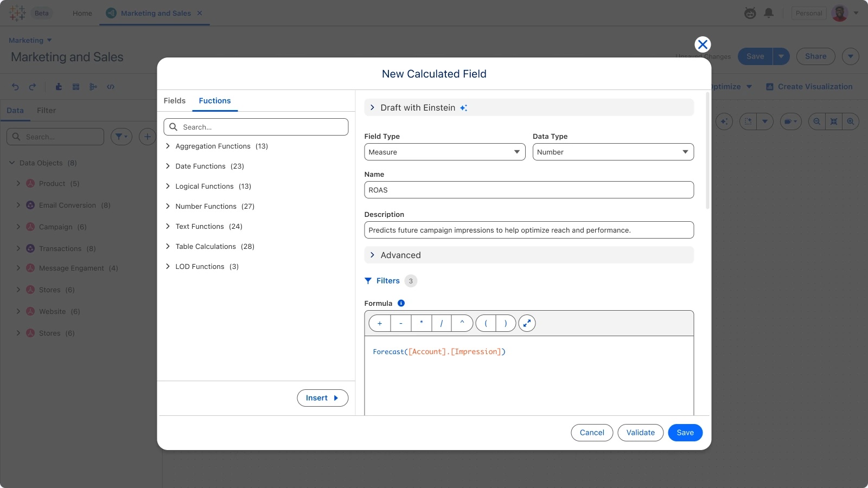Viewport: 868px width, 488px height.
Task: Expand the Advanced section
Action: (529, 255)
